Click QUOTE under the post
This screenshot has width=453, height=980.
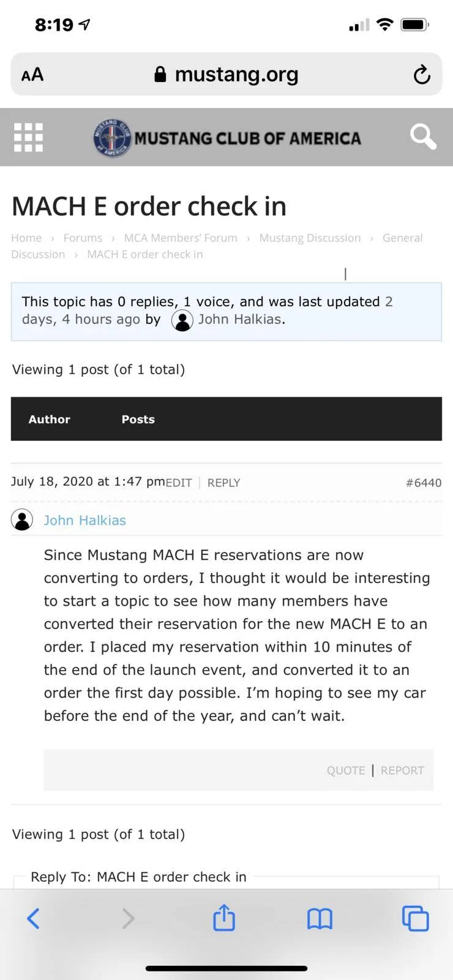pos(346,771)
